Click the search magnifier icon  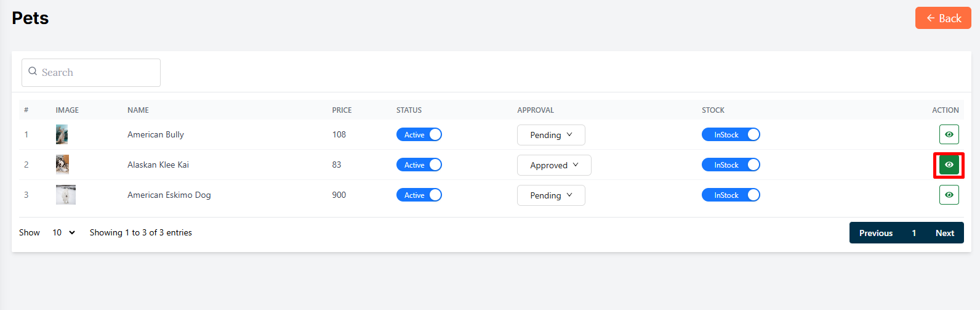tap(33, 72)
